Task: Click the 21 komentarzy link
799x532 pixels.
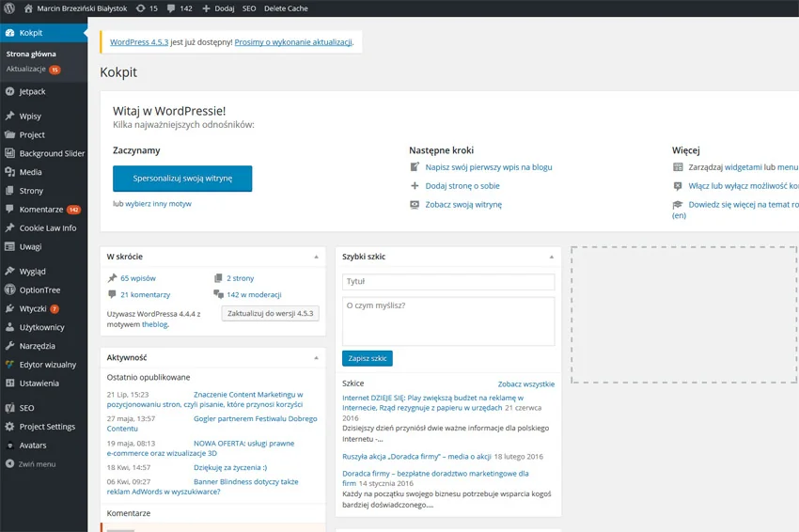Action: tap(145, 294)
